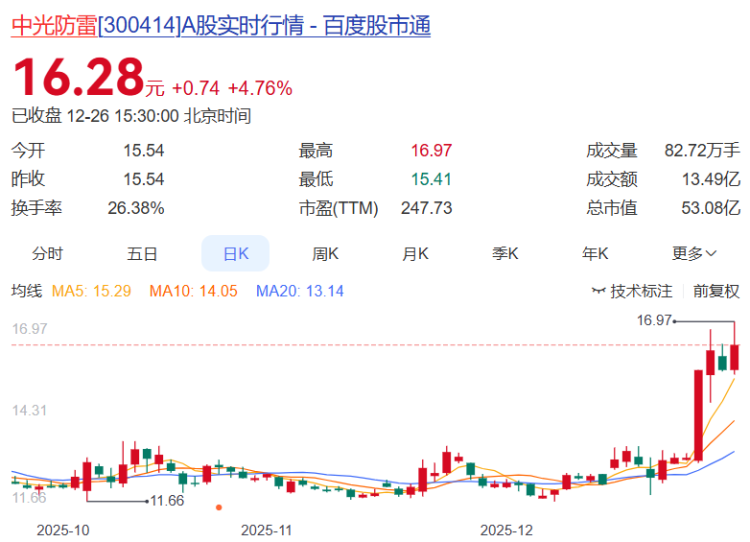Screen dimensions: 750x542
Task: Click the 技术标注 candlestick pattern icon
Action: click(599, 291)
